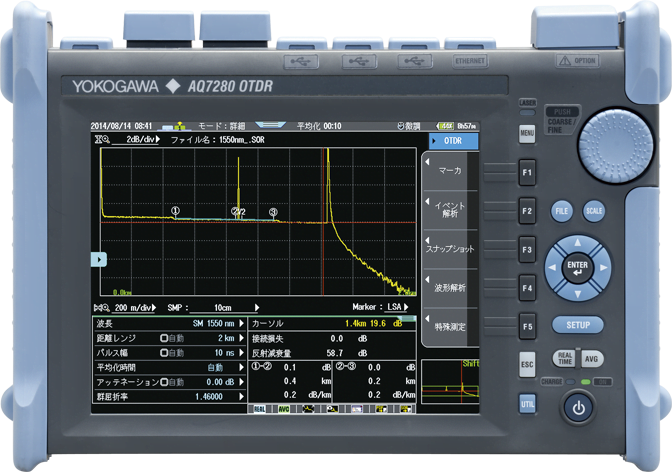
Task: Push the MENU hardware key
Action: coord(527,133)
